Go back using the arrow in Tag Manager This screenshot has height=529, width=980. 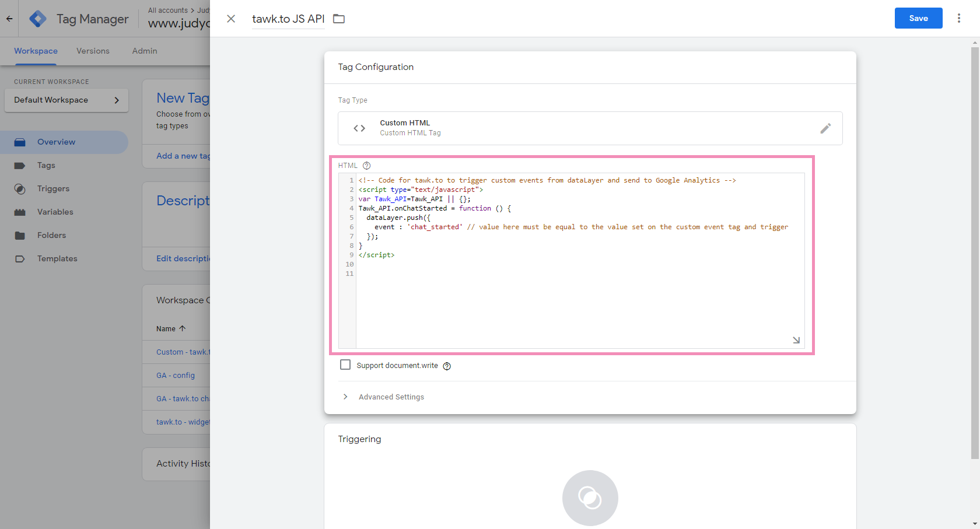[x=9, y=19]
